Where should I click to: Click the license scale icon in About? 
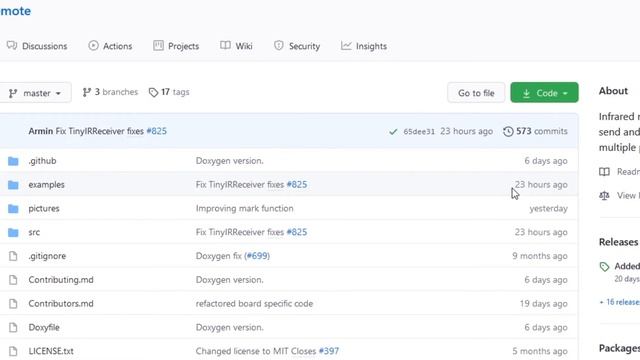click(604, 196)
